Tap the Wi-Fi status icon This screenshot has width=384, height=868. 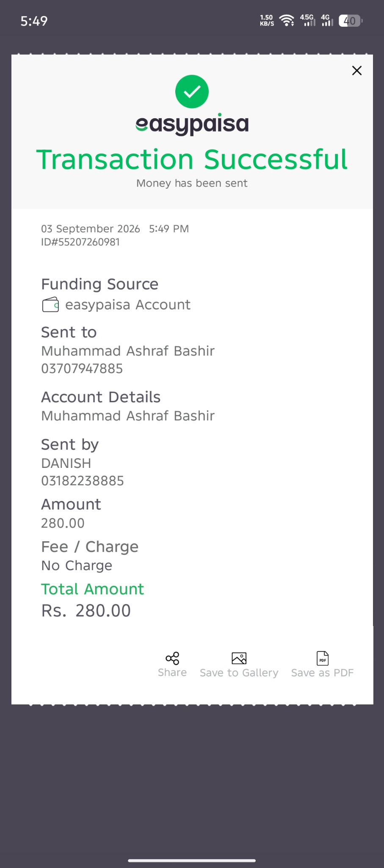point(287,20)
